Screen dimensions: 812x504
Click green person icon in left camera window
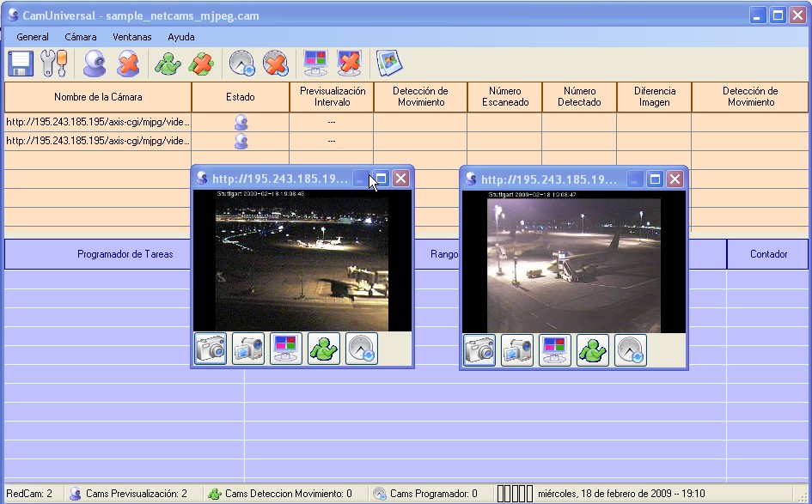coord(324,349)
